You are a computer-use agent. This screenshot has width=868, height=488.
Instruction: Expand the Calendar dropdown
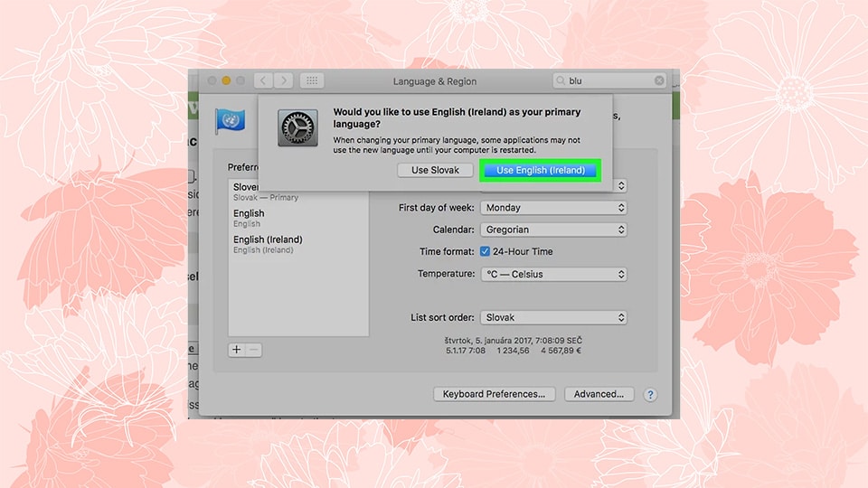coord(553,230)
